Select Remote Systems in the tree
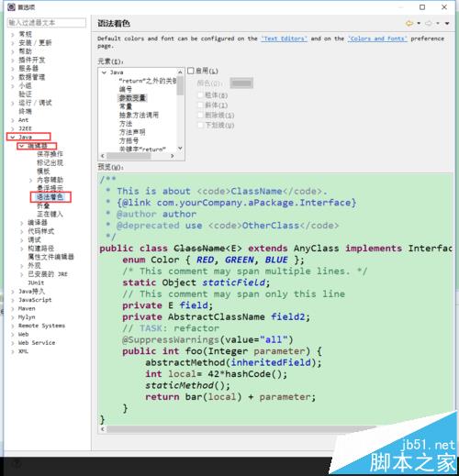This screenshot has width=459, height=476. [x=41, y=326]
